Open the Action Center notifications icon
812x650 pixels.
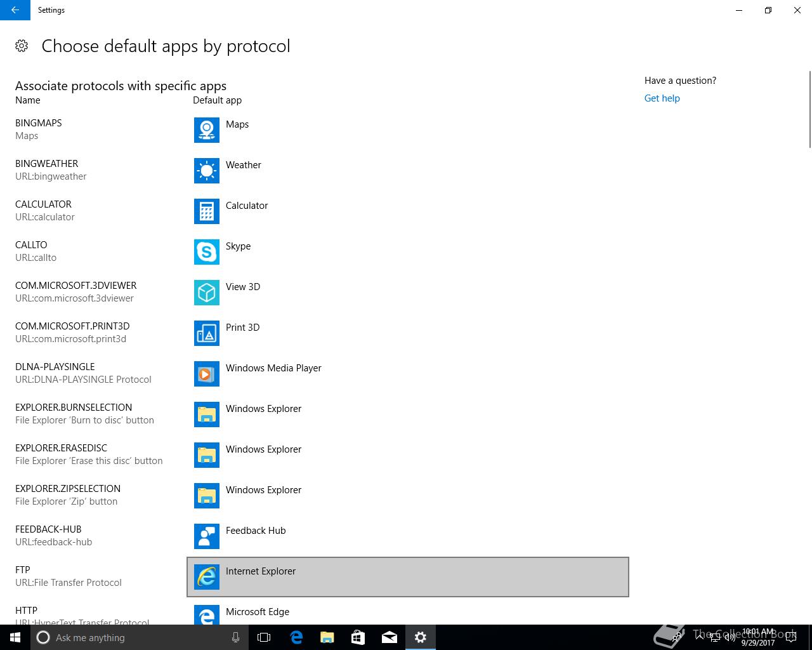(790, 637)
